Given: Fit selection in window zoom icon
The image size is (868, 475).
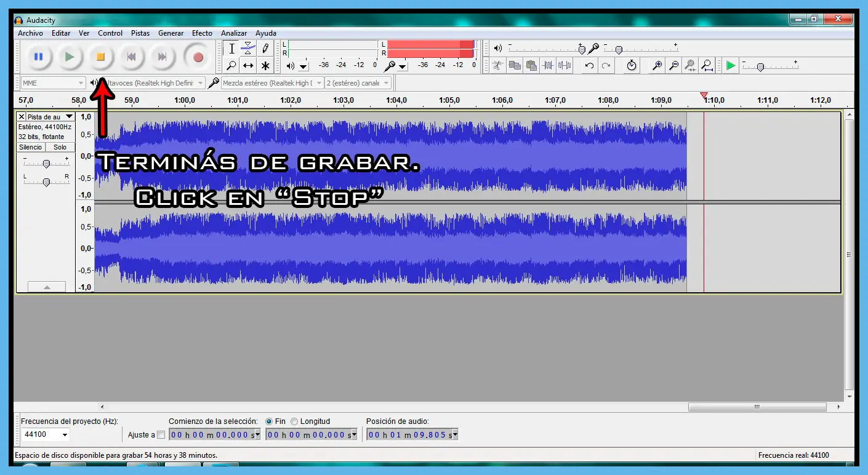Looking at the screenshot, I should click(691, 65).
